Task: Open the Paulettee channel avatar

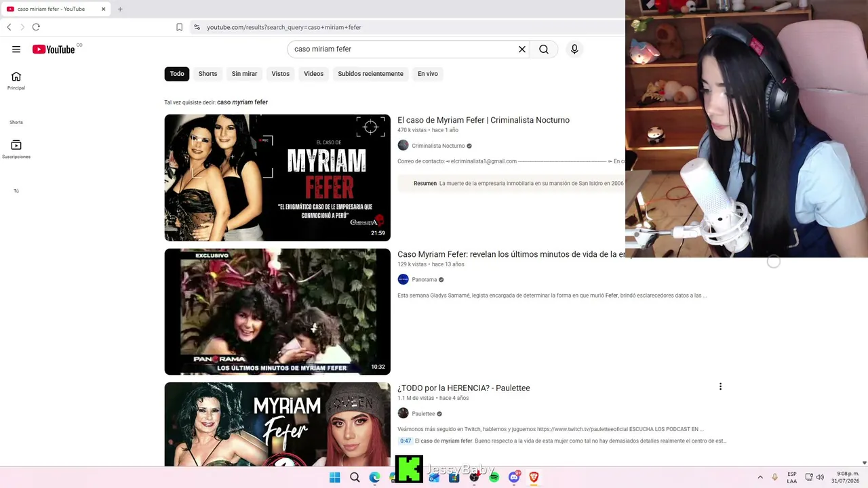Action: pyautogui.click(x=403, y=413)
